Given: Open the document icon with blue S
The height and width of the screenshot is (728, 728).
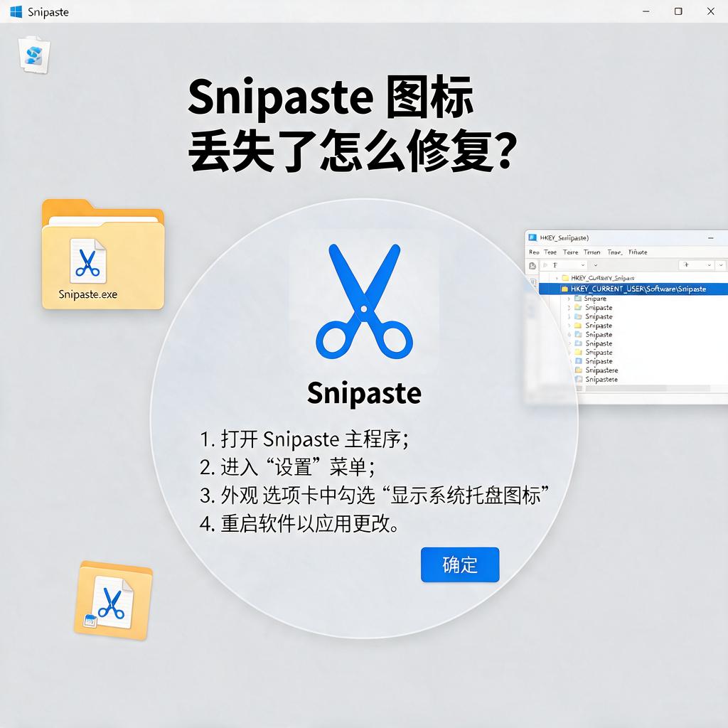Looking at the screenshot, I should click(34, 54).
